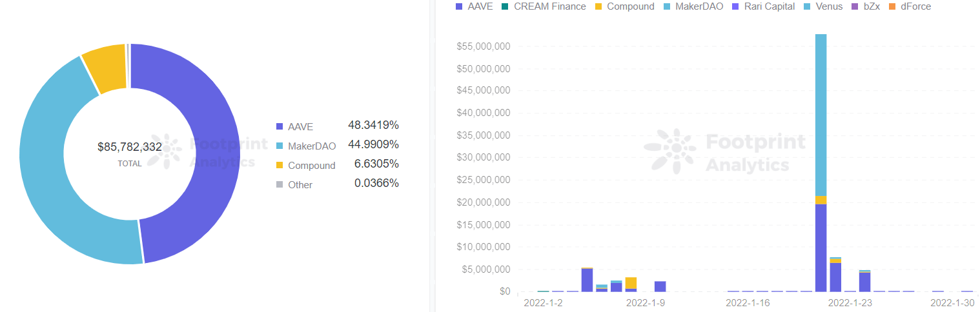Click the Footprint Analytics watermark logo in bar chart
This screenshot has width=980, height=312.
[x=725, y=151]
